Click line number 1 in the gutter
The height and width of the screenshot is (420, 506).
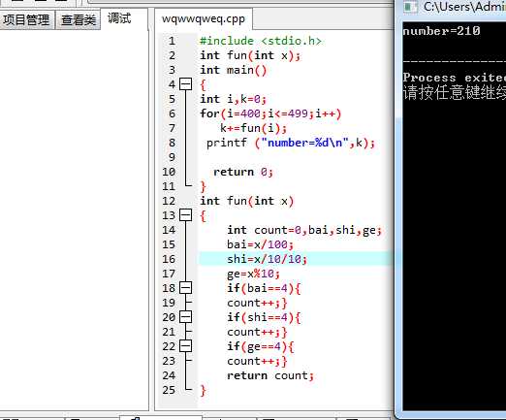click(172, 41)
